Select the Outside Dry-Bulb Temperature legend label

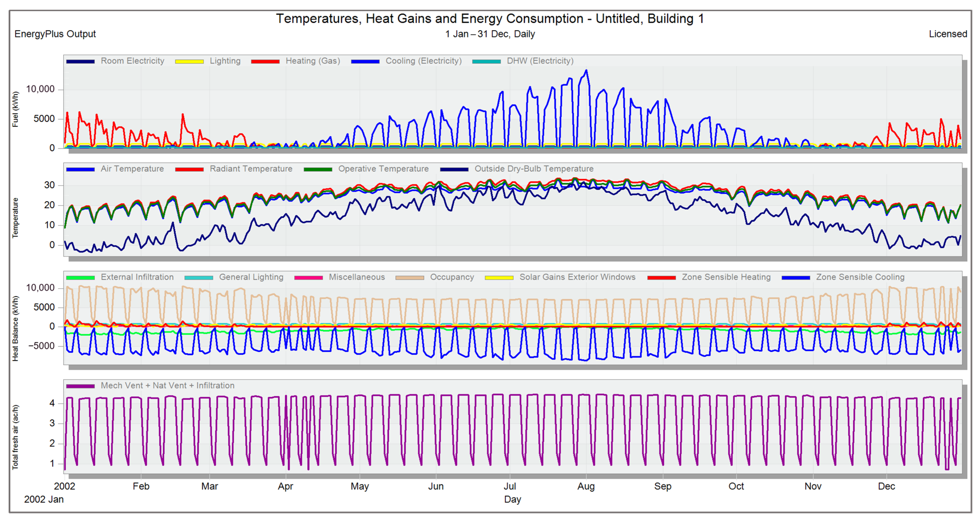pyautogui.click(x=534, y=169)
